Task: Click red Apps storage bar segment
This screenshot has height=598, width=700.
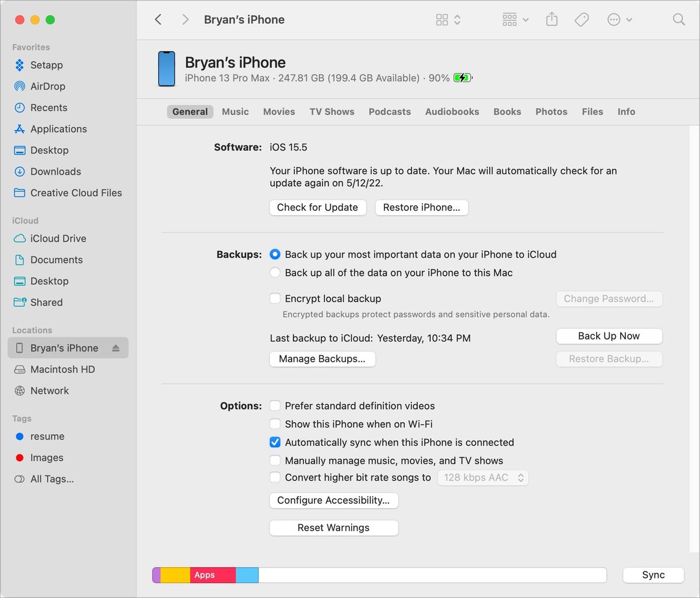Action: click(213, 575)
